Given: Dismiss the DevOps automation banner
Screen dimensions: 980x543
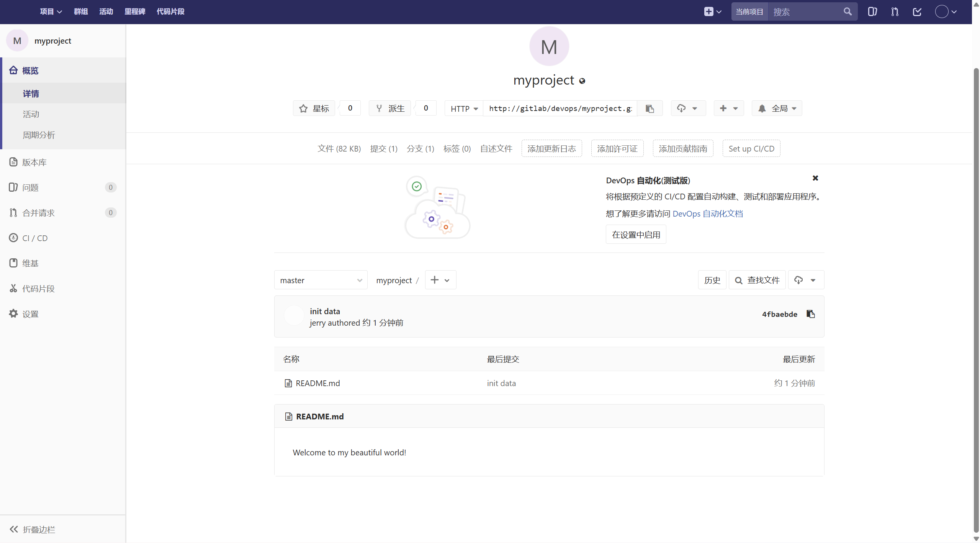Looking at the screenshot, I should pyautogui.click(x=815, y=178).
